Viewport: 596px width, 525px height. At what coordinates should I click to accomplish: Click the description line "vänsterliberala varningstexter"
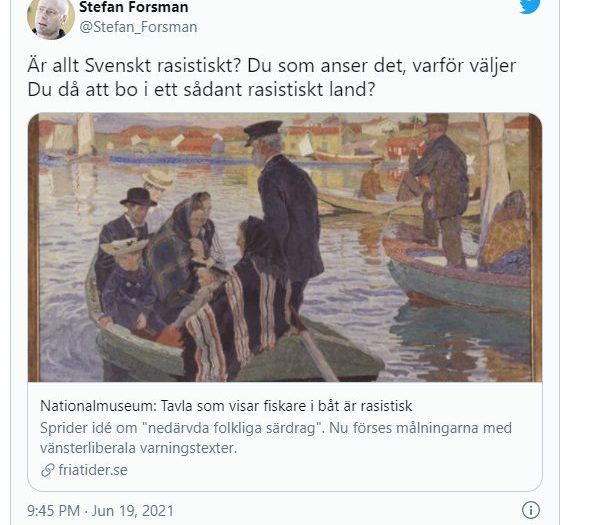[138, 448]
